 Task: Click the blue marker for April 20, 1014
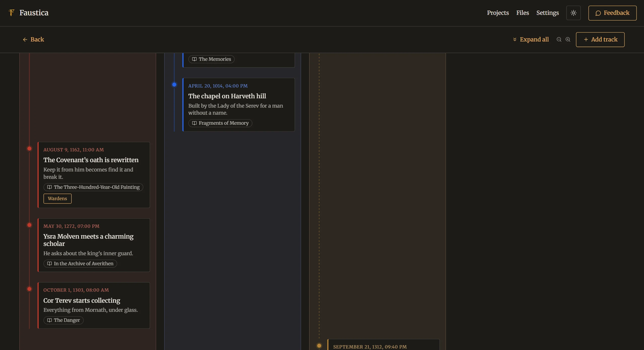click(174, 85)
